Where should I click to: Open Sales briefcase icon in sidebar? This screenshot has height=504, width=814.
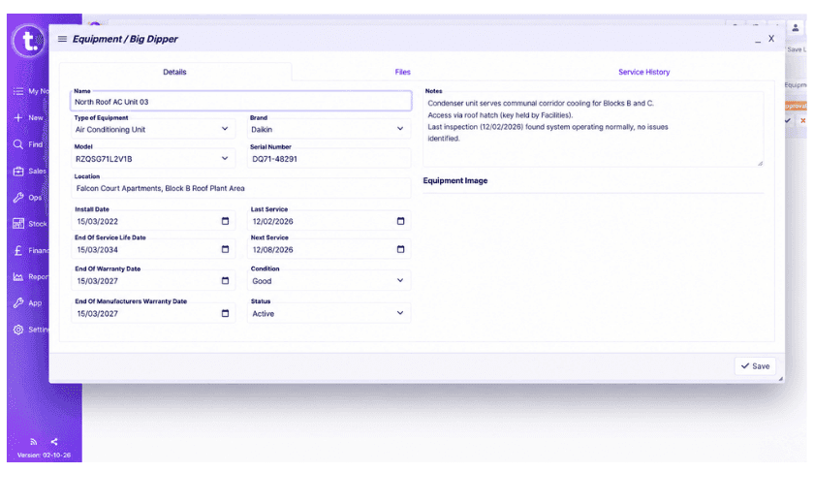click(18, 171)
